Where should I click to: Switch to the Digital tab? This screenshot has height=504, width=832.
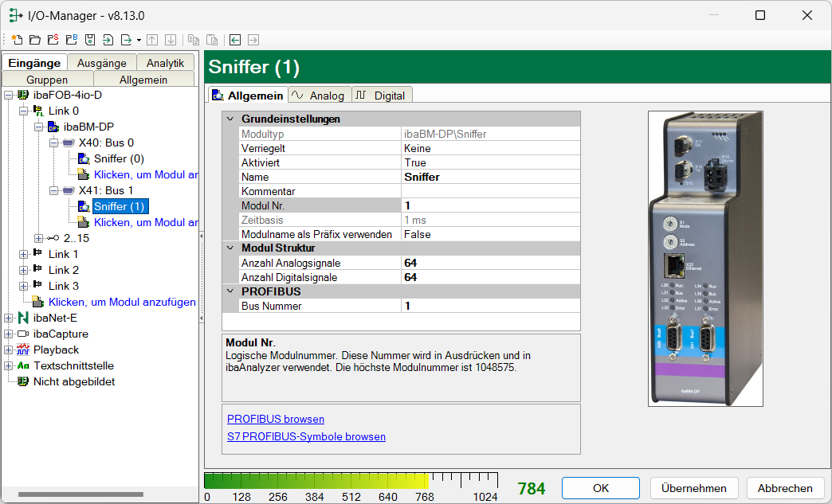(382, 95)
